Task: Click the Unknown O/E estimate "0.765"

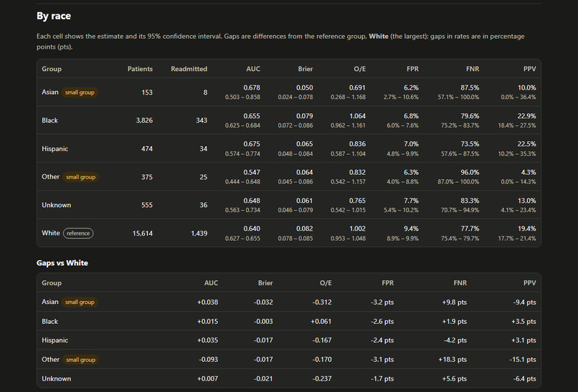Action: tap(358, 201)
